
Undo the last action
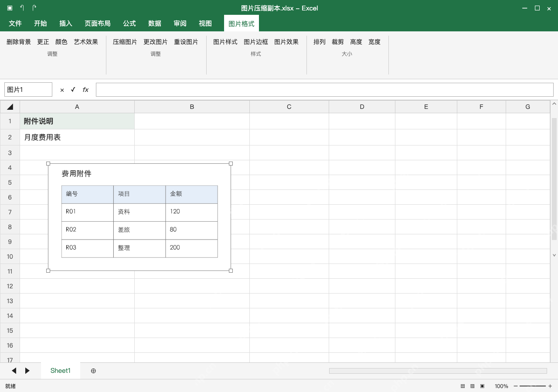22,8
